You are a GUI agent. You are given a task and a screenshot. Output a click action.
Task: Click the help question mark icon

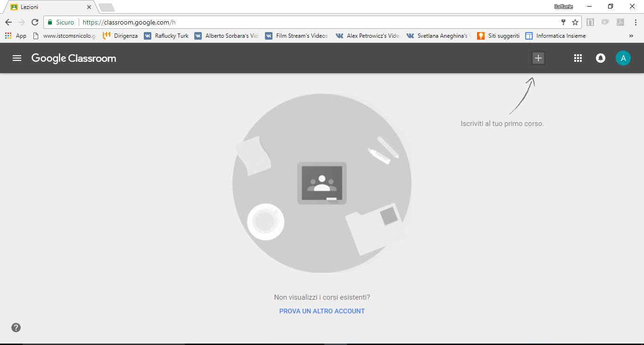(x=16, y=328)
